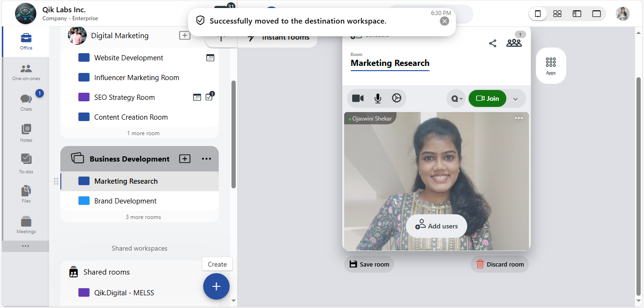The height and width of the screenshot is (308, 644).
Task: Expand the dropdown arrow beside Join
Action: [x=515, y=99]
